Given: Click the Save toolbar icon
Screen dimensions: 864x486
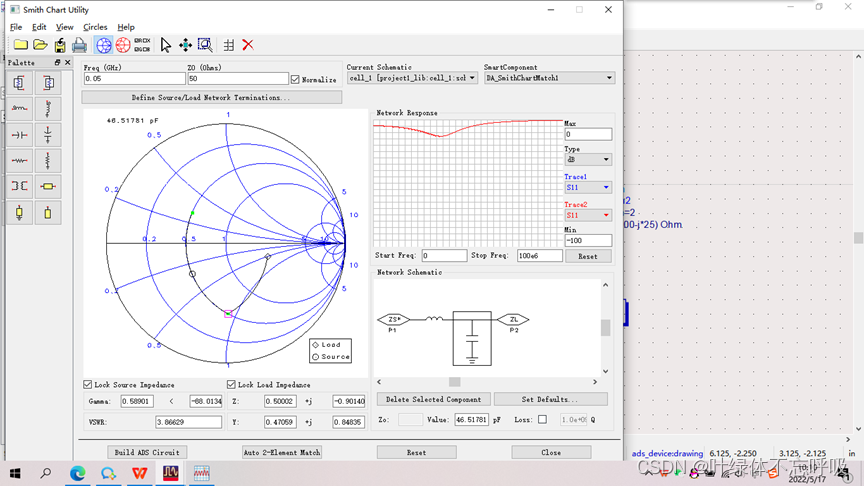Looking at the screenshot, I should (60, 45).
